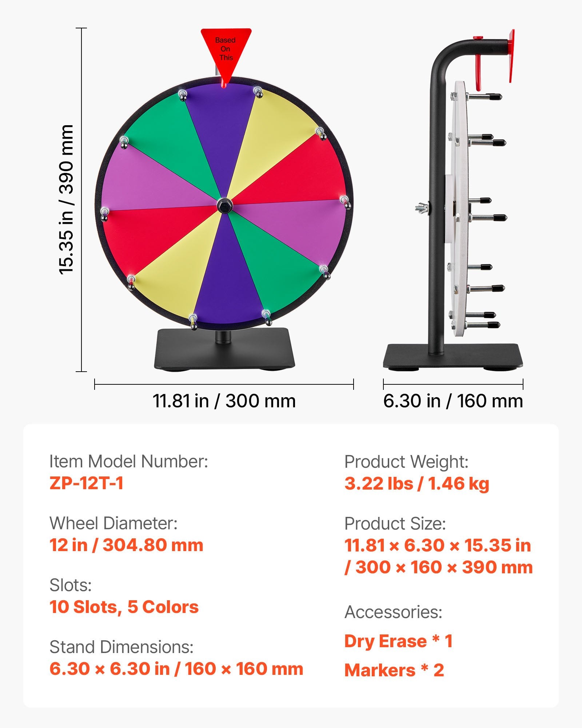Screen dimensions: 582x728
Task: Click the wing nut on the side-view stand
Action: tap(422, 208)
